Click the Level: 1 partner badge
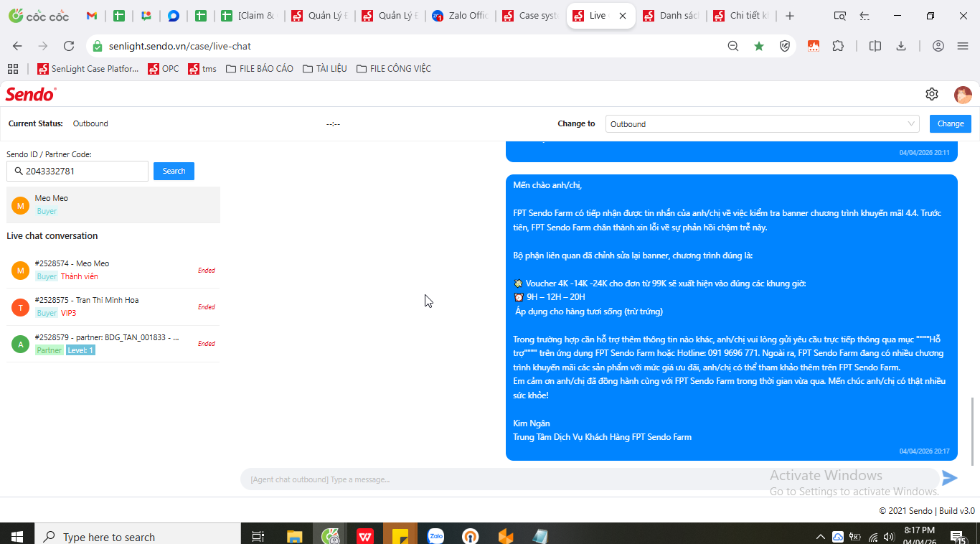The width and height of the screenshot is (980, 544). tap(80, 350)
